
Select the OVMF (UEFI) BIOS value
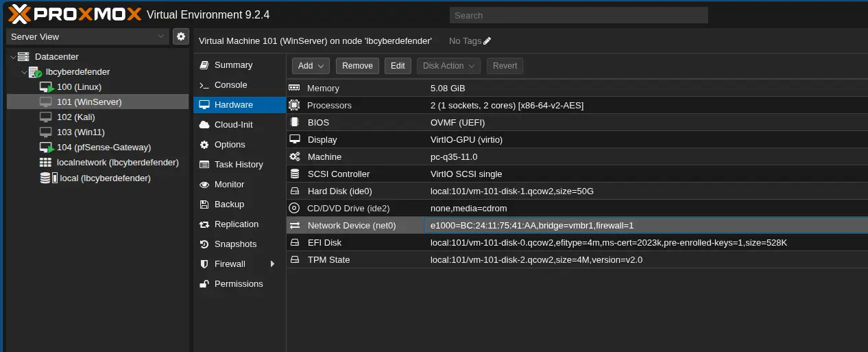click(x=457, y=122)
